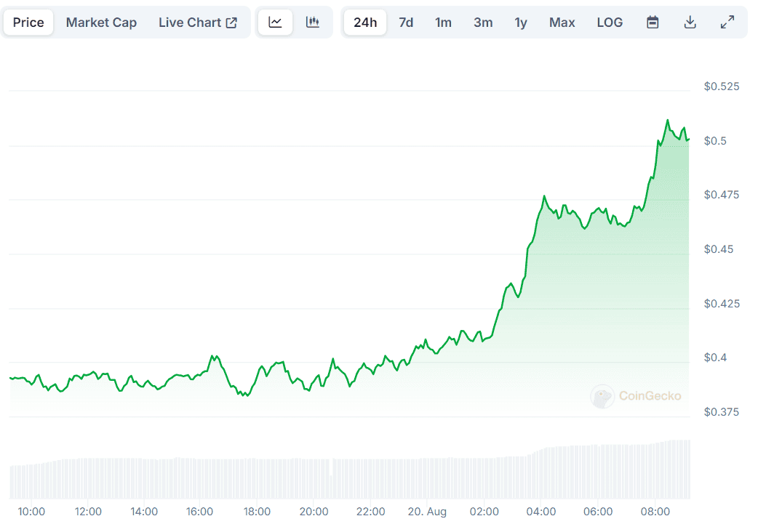Screen dimensions: 758x532
Task: Click the 10:00 time axis label
Action: 31,512
